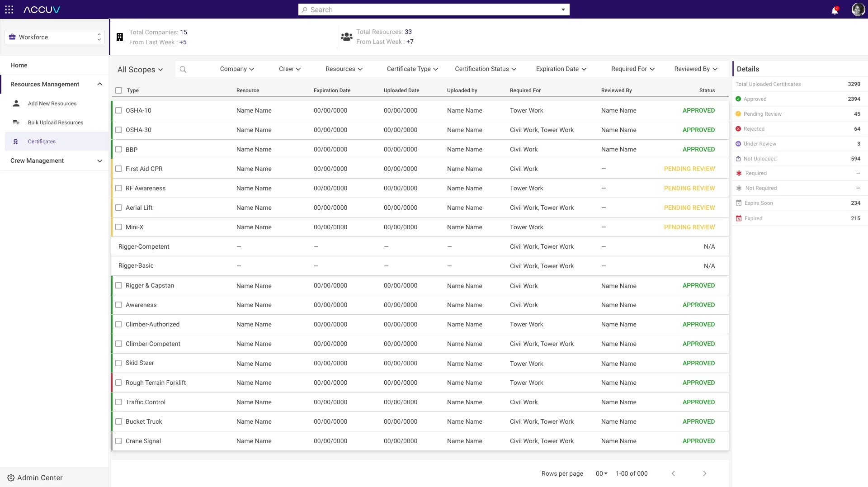
Task: Click the search magnifier beside All Scopes
Action: coord(183,69)
